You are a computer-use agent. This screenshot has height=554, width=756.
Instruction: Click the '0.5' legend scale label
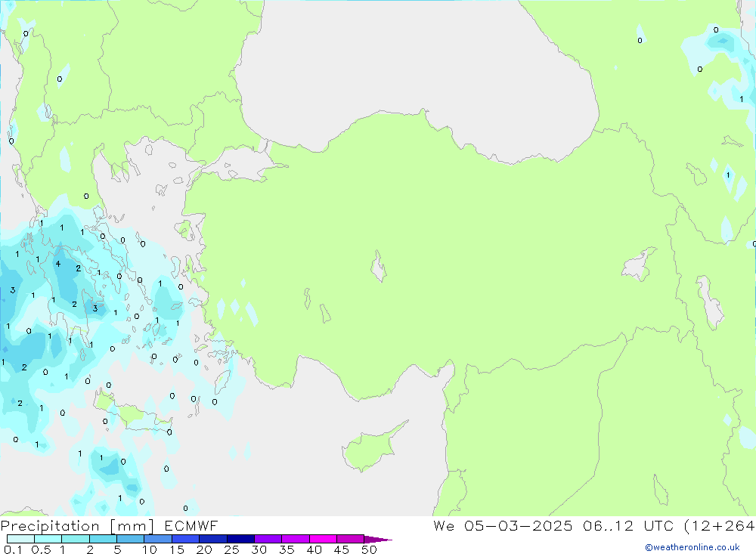click(x=41, y=549)
